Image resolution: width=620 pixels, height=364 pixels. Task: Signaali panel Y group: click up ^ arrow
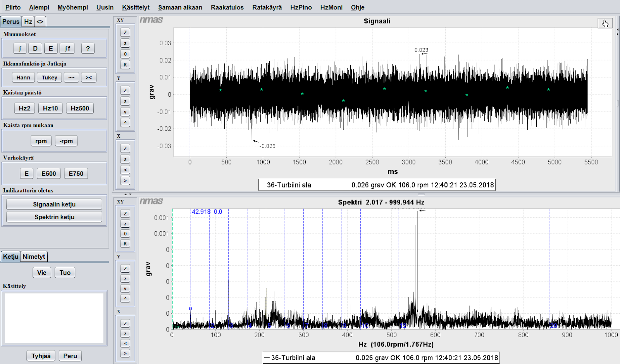125,123
